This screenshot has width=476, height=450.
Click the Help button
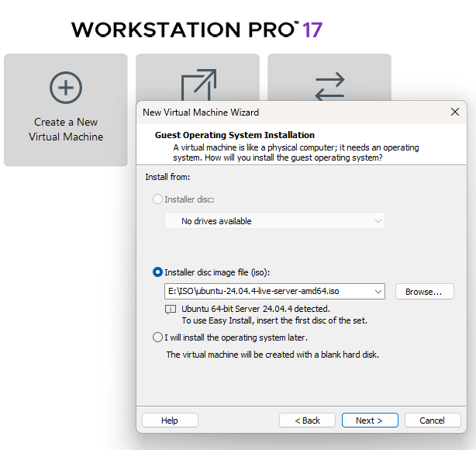(170, 421)
